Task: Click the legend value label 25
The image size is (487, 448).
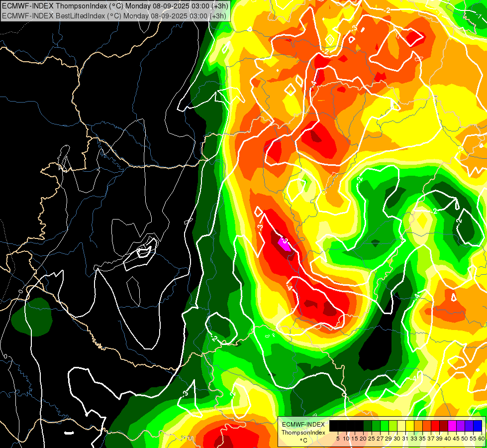Action: coord(372,439)
